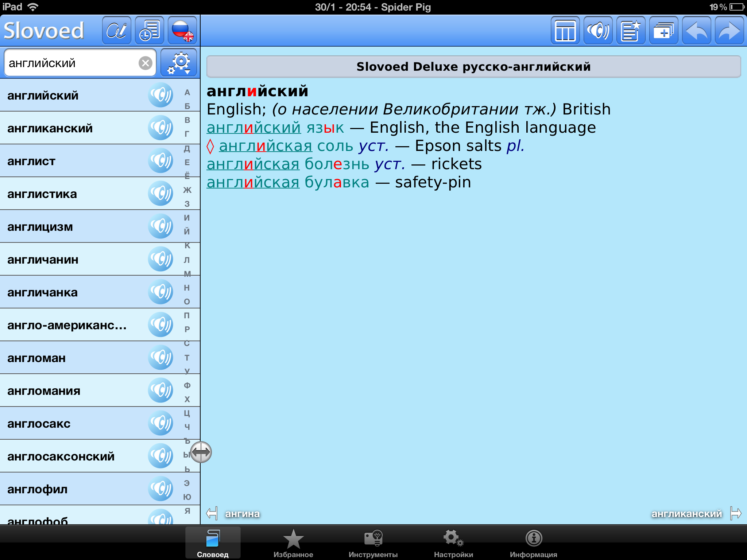Jump to letter А in index
The width and height of the screenshot is (747, 560).
(x=187, y=92)
